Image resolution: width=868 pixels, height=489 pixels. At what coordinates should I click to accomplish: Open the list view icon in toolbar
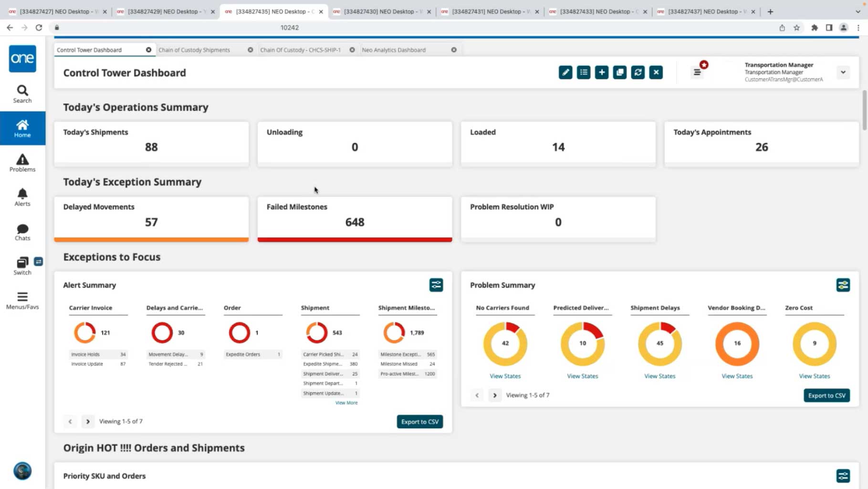pos(584,73)
